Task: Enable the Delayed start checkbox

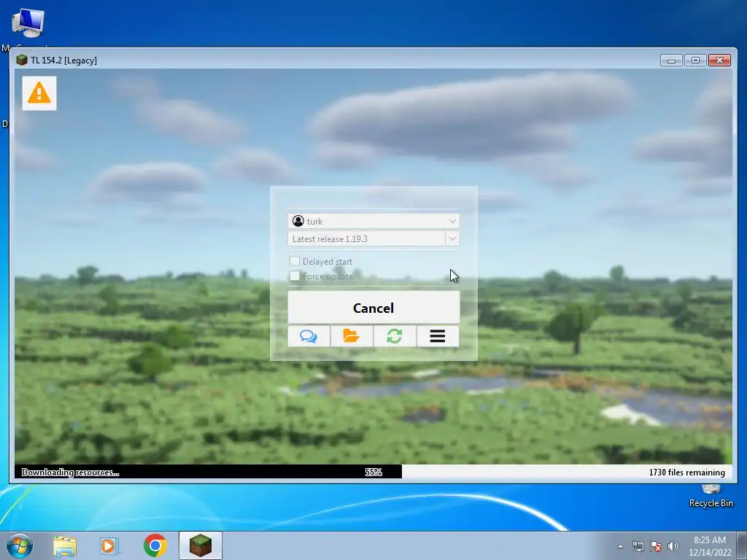Action: (295, 261)
